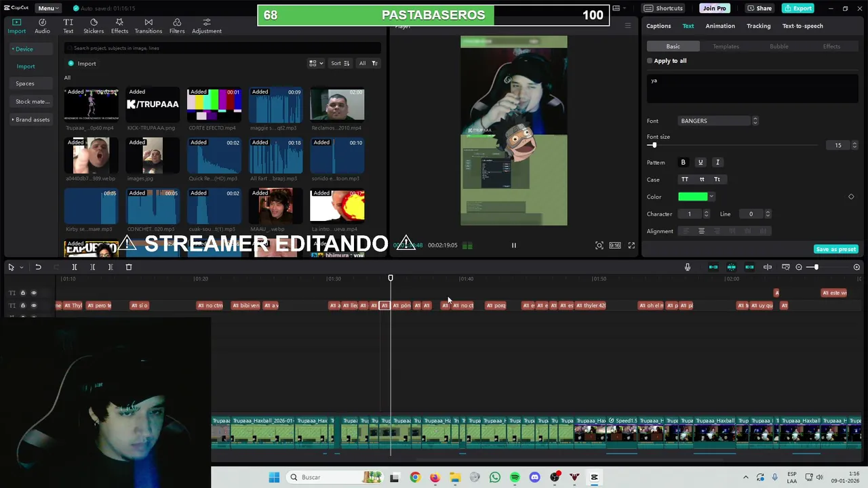
Task: Toggle visibility eye of top text track
Action: [x=34, y=293]
